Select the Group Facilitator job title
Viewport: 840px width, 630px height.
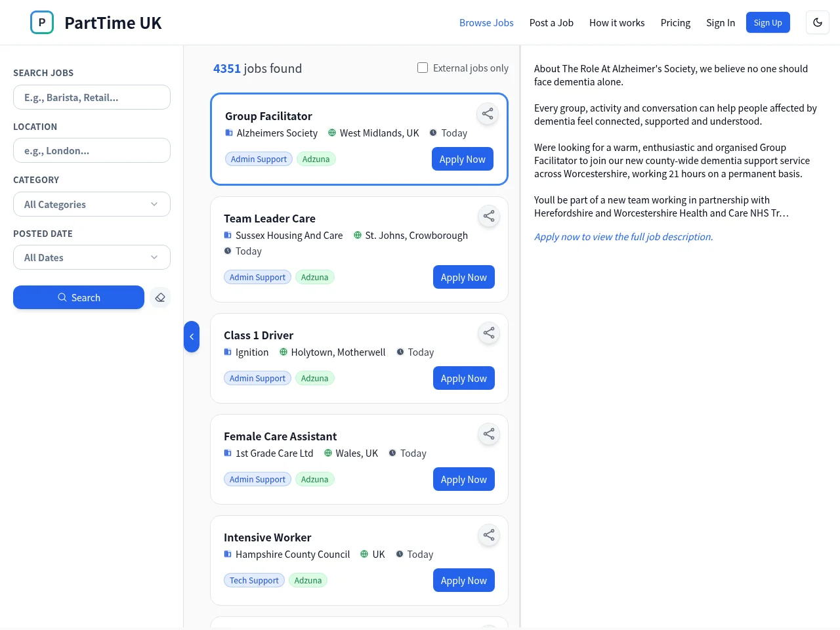268,116
